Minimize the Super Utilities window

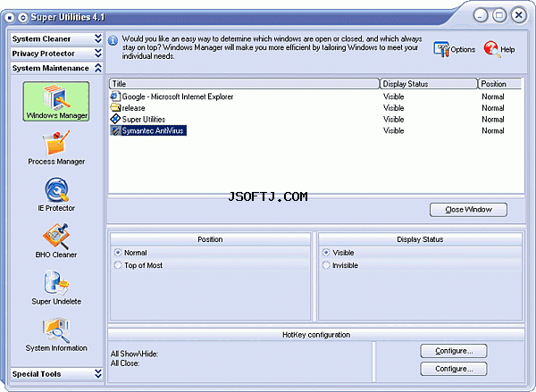(481, 15)
